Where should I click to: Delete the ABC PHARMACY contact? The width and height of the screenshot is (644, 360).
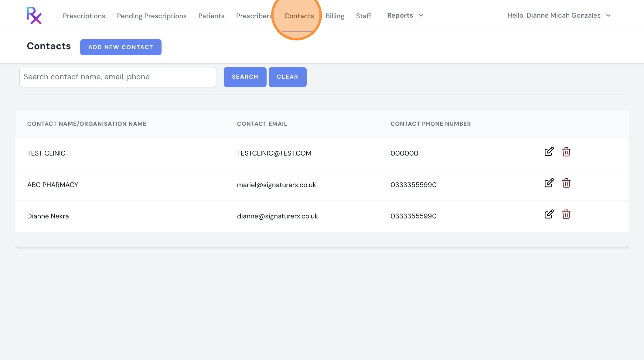pos(566,183)
